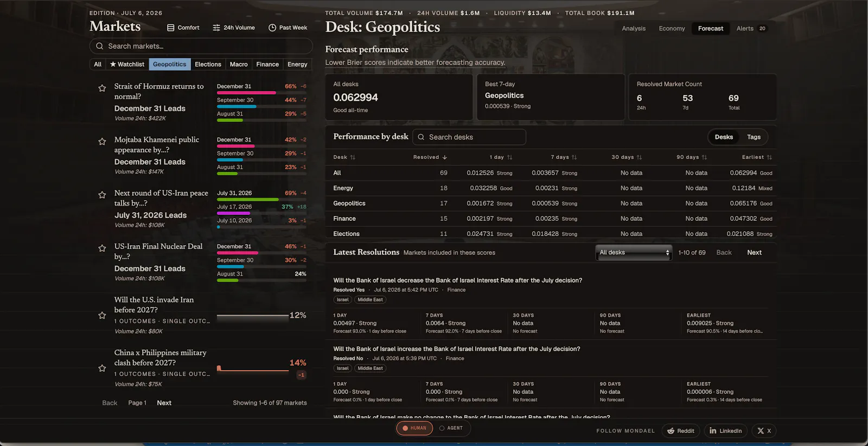The image size is (868, 446).
Task: Click the Elections desk row
Action: (551, 234)
